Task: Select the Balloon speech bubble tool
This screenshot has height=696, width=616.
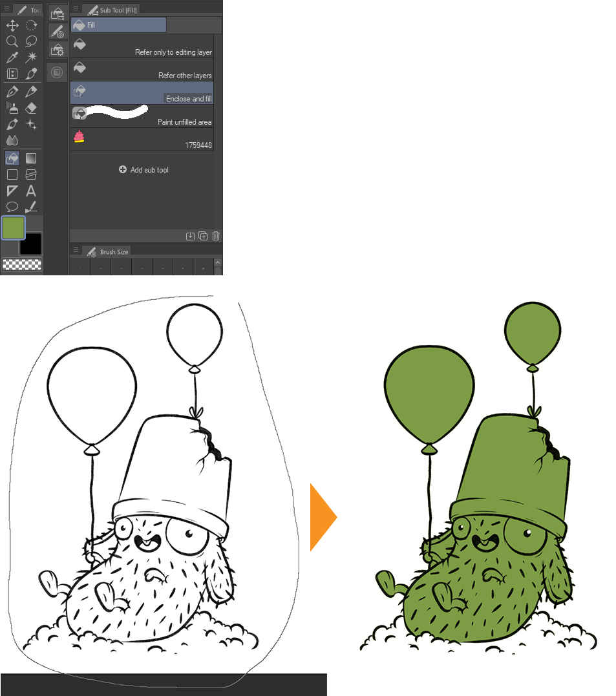Action: point(12,207)
